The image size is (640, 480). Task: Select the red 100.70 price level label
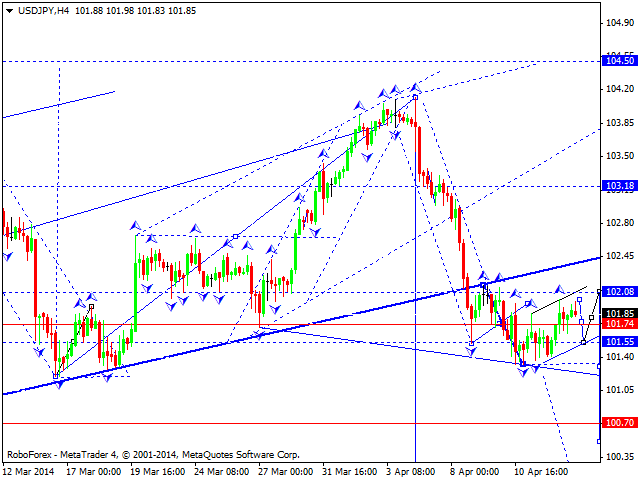[620, 422]
